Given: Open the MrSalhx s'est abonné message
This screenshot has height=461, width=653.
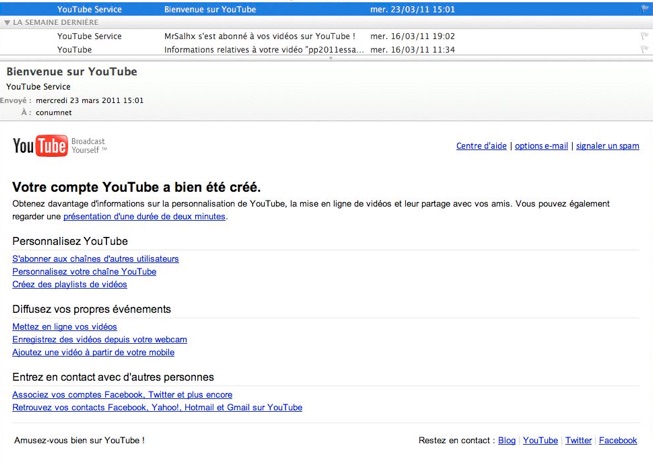Looking at the screenshot, I should click(326, 36).
